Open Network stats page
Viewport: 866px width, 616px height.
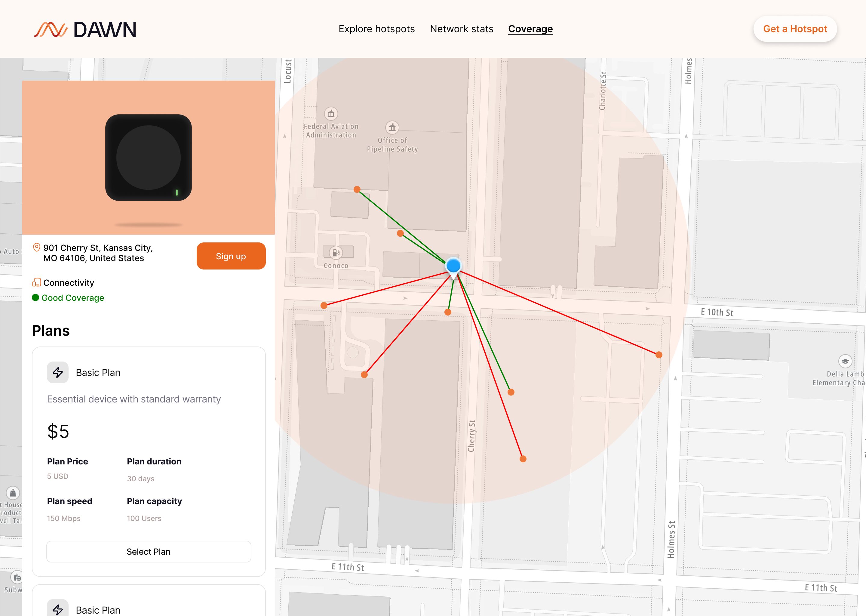pos(462,29)
